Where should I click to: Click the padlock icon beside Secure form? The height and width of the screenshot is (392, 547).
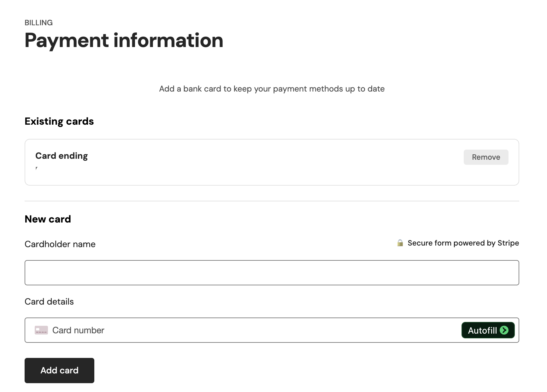[x=400, y=243]
